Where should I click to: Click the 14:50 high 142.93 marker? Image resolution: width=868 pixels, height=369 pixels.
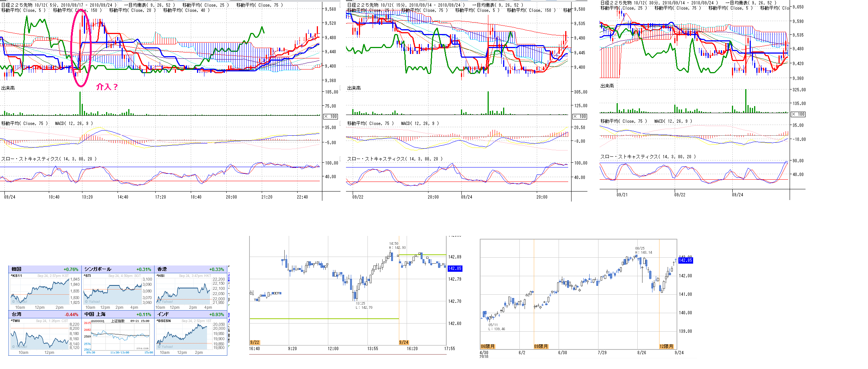pos(397,246)
